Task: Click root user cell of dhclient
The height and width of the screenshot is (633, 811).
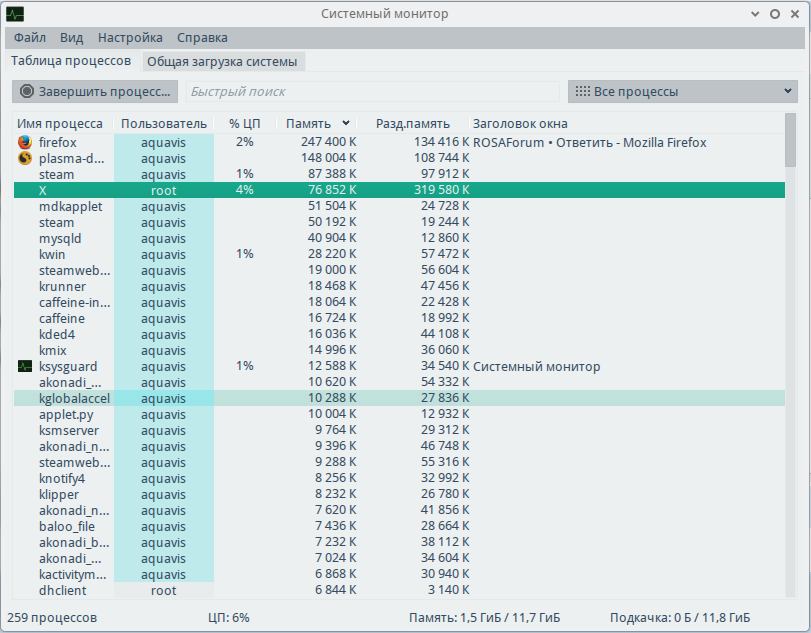Action: tap(163, 591)
